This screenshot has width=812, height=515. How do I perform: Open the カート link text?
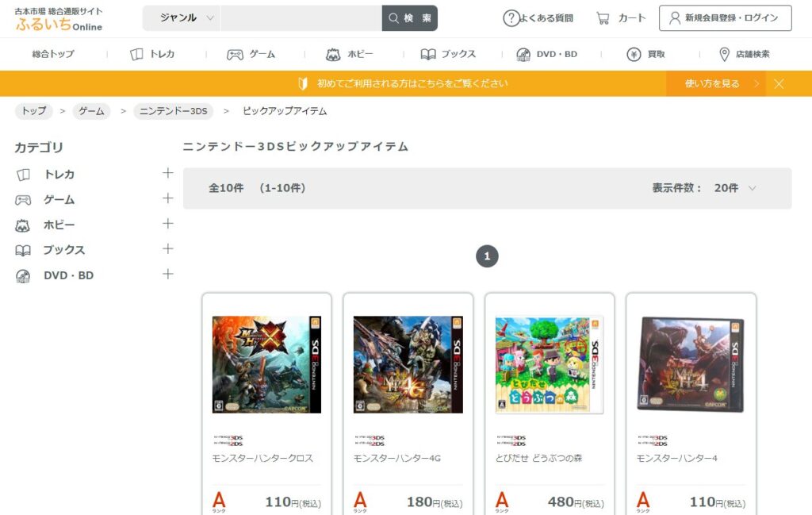point(632,18)
